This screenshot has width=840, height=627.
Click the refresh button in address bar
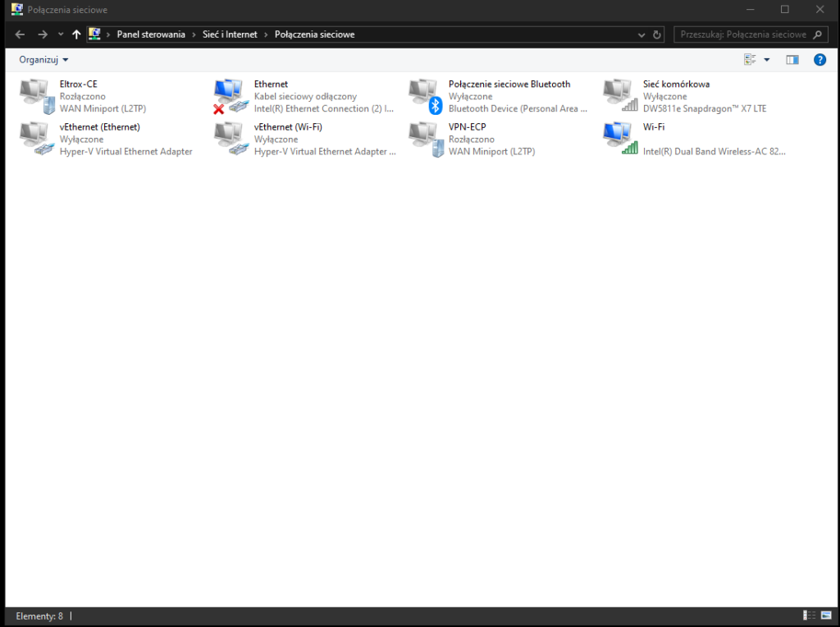pyautogui.click(x=656, y=34)
